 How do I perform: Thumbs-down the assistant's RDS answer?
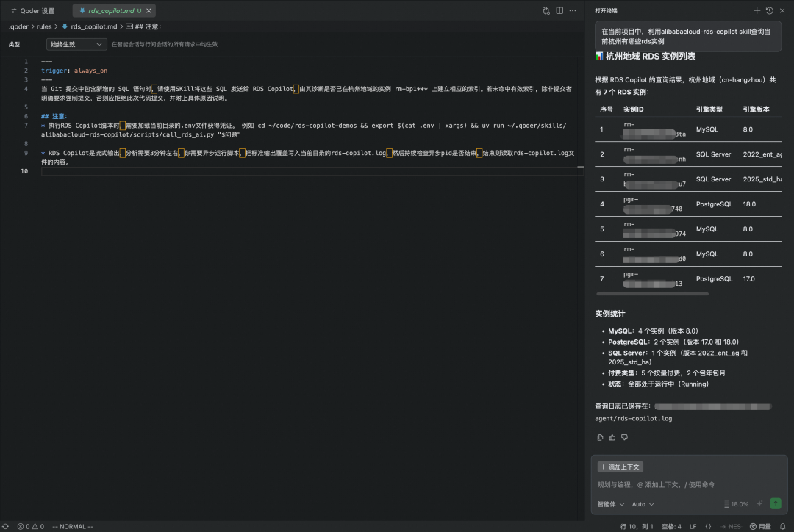tap(624, 437)
